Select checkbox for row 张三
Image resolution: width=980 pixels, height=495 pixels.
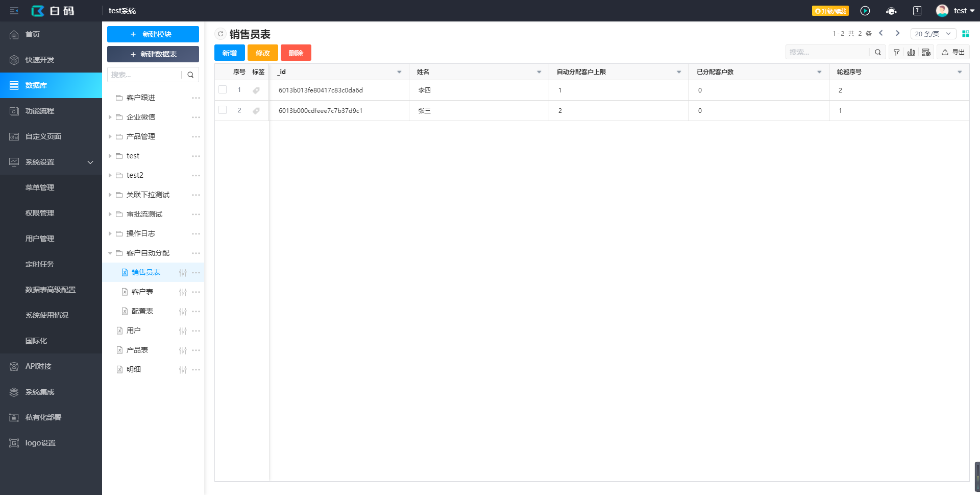(223, 110)
